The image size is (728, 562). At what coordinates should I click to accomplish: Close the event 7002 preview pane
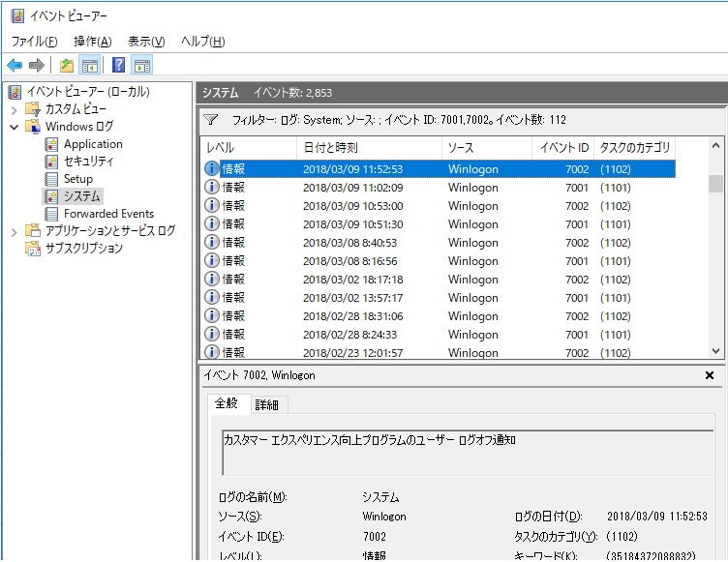(710, 375)
